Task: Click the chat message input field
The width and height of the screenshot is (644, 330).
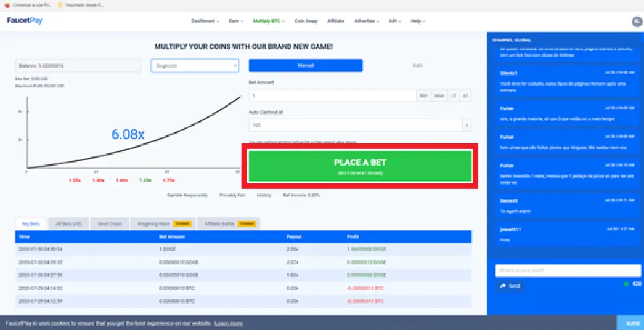Action: coord(568,270)
